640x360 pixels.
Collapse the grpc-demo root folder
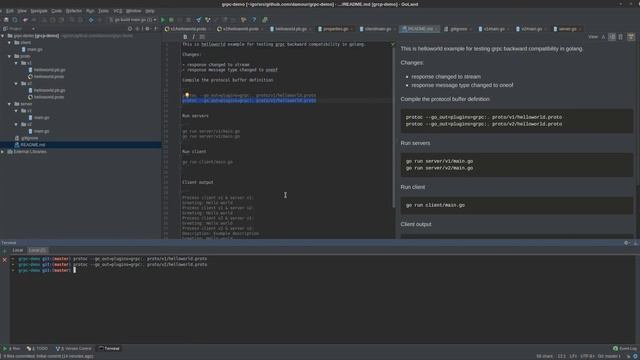[x=3, y=36]
